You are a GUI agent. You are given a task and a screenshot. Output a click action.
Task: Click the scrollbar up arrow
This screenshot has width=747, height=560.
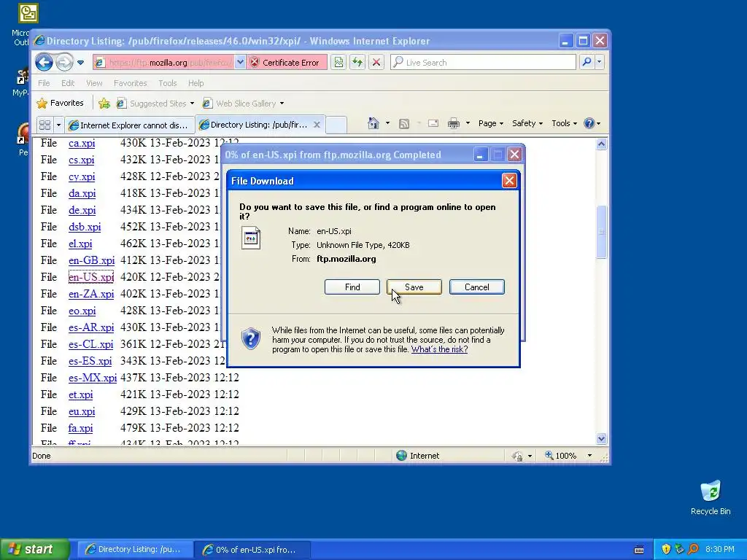pyautogui.click(x=601, y=144)
